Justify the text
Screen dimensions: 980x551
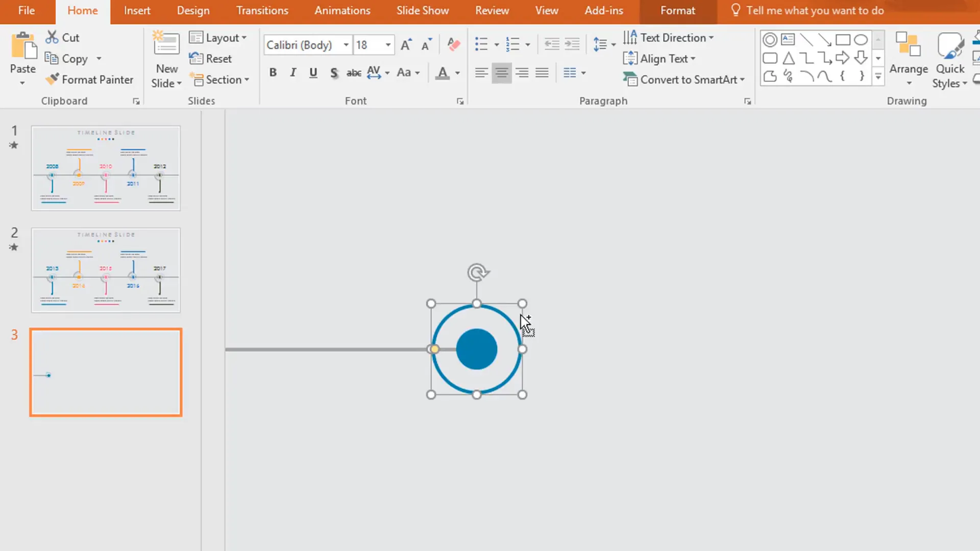[542, 73]
